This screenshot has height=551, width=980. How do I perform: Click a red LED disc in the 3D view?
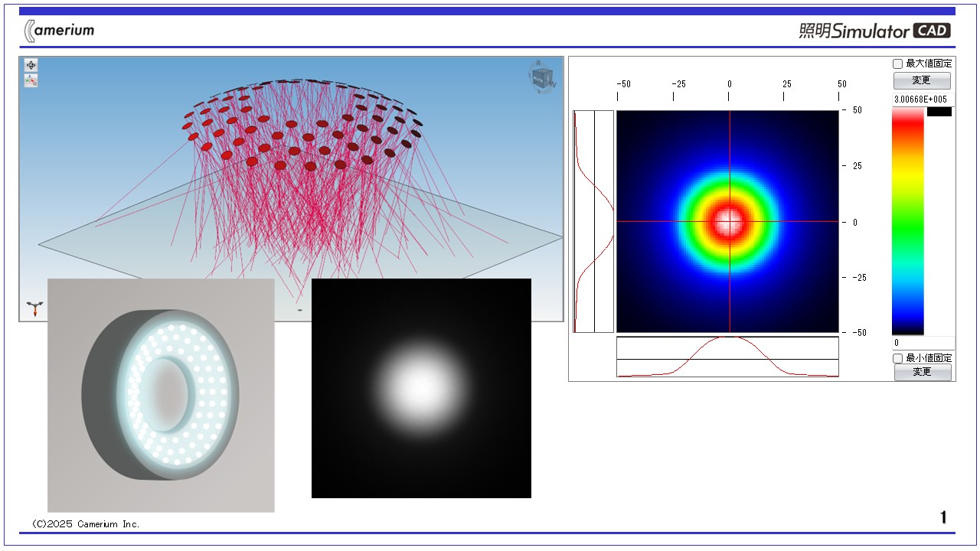click(x=279, y=165)
